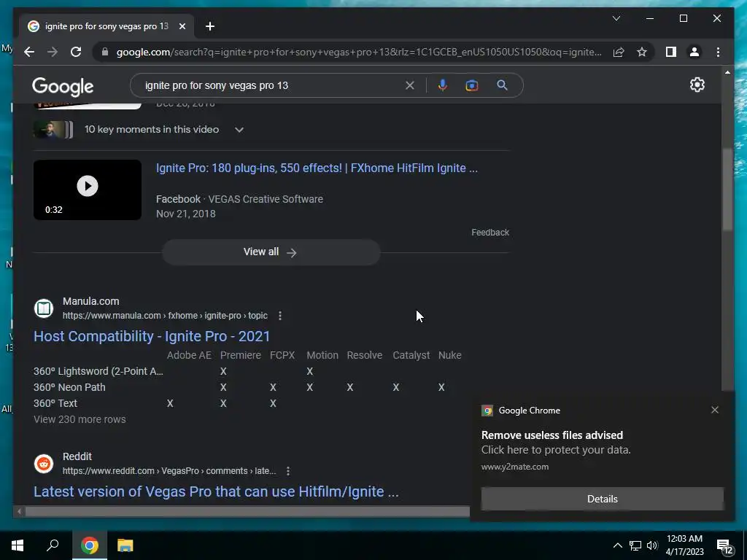Image resolution: width=747 pixels, height=560 pixels.
Task: Open more options for Manula.com result
Action: coord(280,316)
